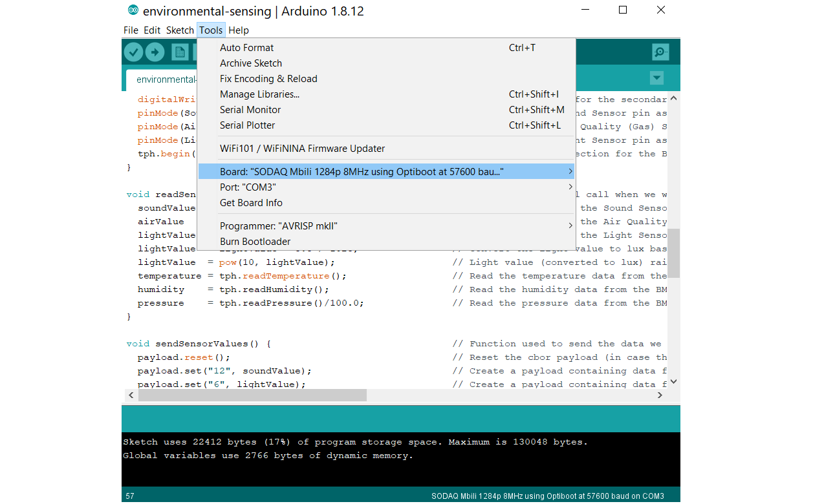The image size is (813, 504).
Task: Open the Help menu
Action: tap(239, 30)
